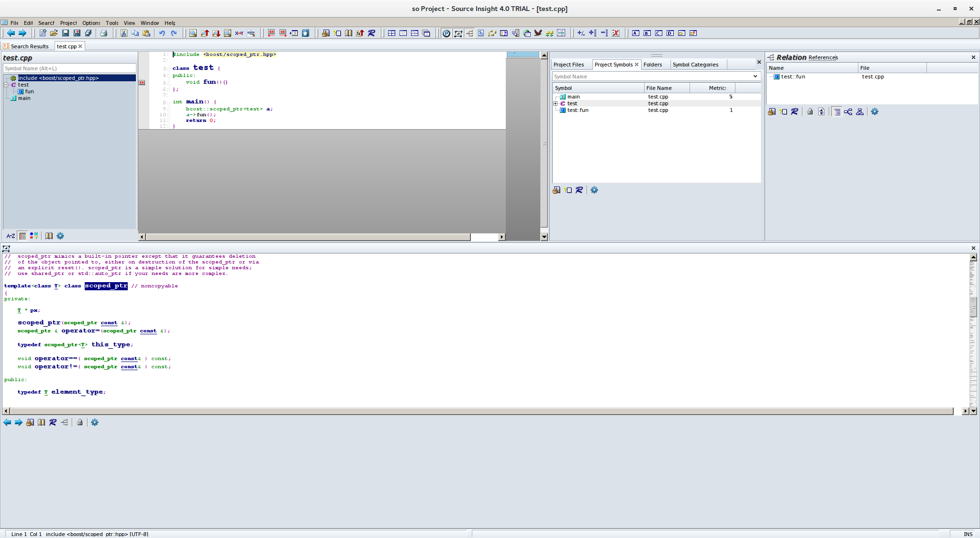Save the current file using the floppy icon
This screenshot has height=538, width=980.
(65, 33)
